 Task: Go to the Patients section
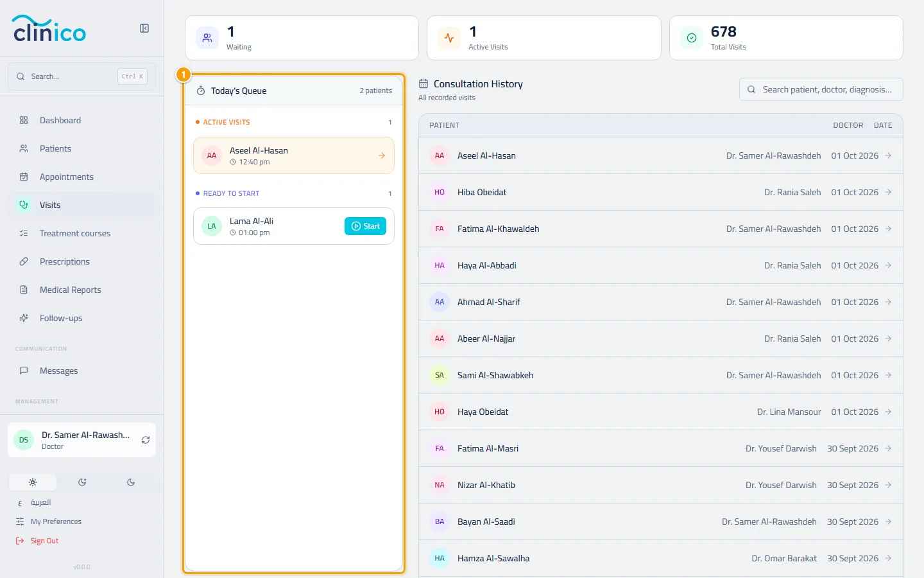(x=82, y=148)
